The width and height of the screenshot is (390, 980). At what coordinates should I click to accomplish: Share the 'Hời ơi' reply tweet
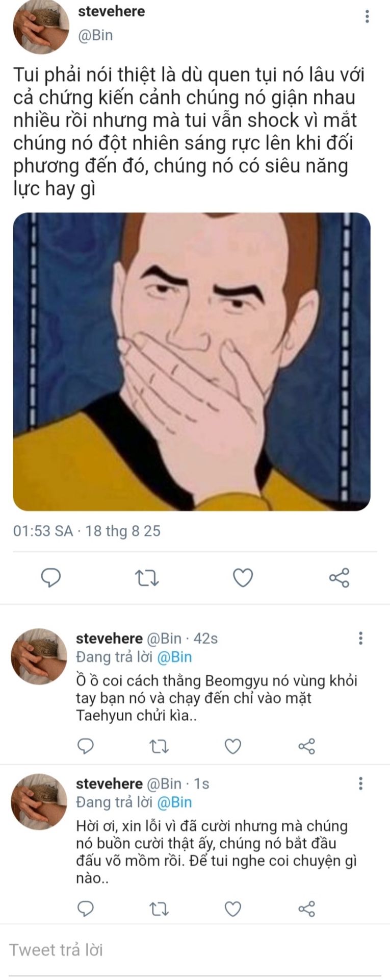306,909
